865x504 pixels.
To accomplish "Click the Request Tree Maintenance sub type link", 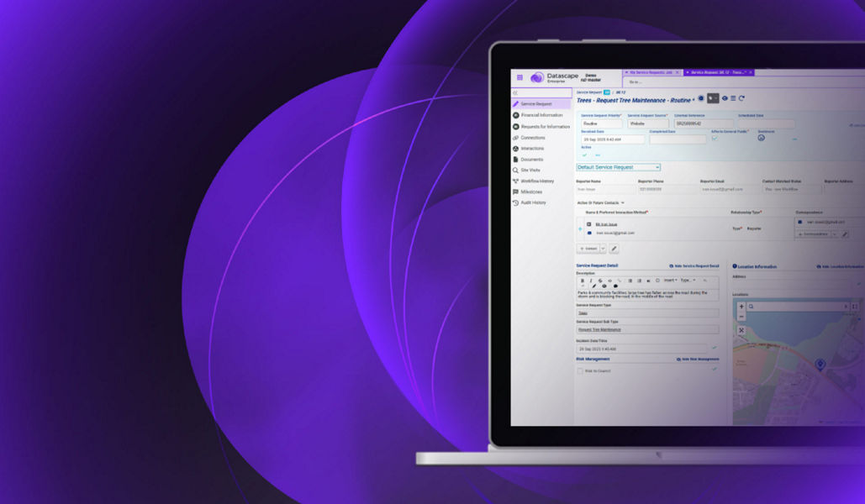I will [599, 330].
